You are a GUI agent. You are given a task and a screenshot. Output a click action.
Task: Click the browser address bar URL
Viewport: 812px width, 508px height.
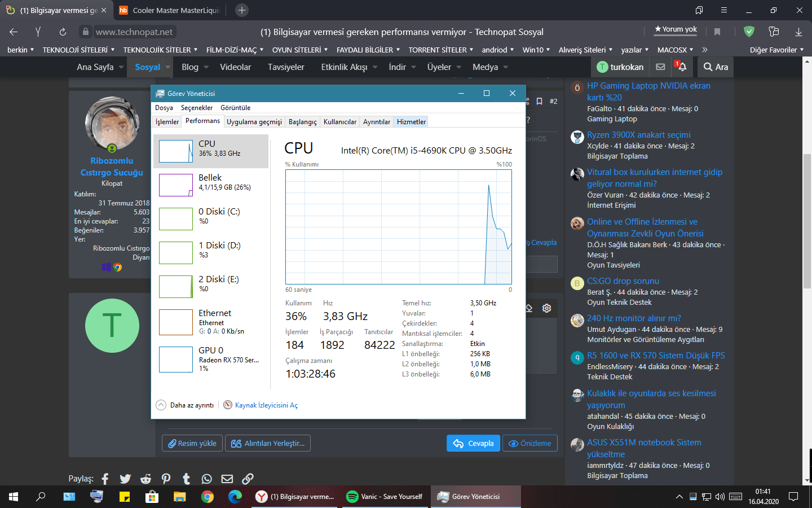coord(134,32)
